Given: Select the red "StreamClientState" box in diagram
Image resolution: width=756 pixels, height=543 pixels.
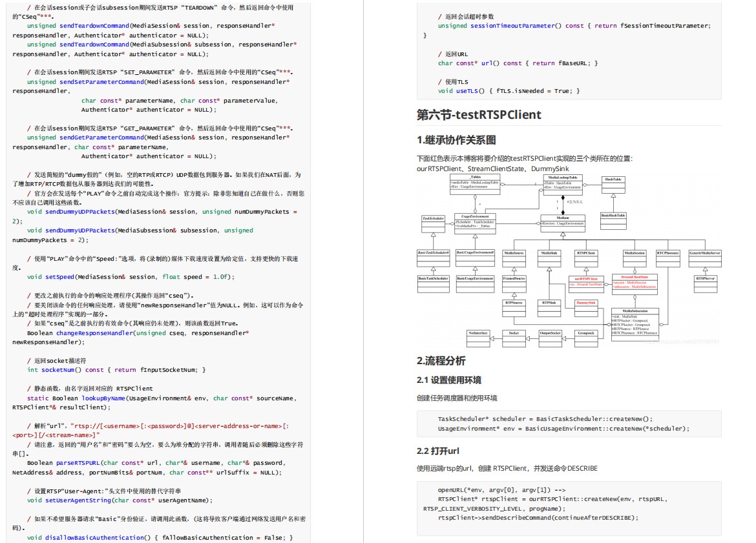Looking at the screenshot, I should pos(634,284).
